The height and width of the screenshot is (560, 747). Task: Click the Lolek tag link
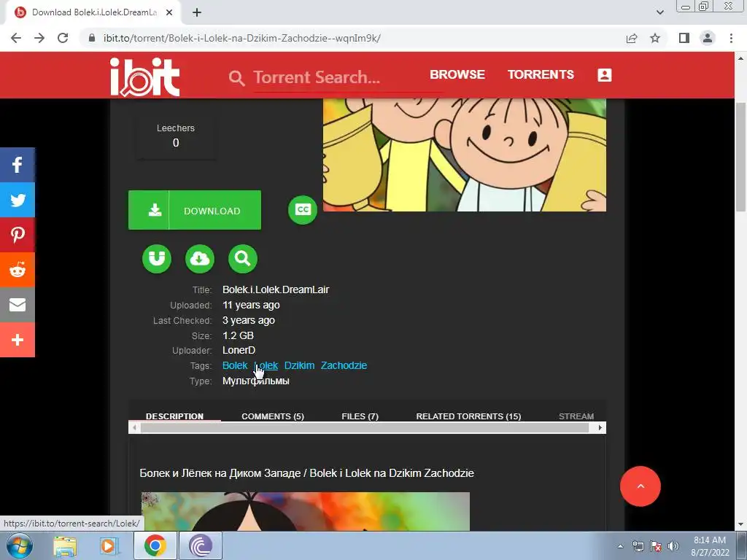coord(266,365)
